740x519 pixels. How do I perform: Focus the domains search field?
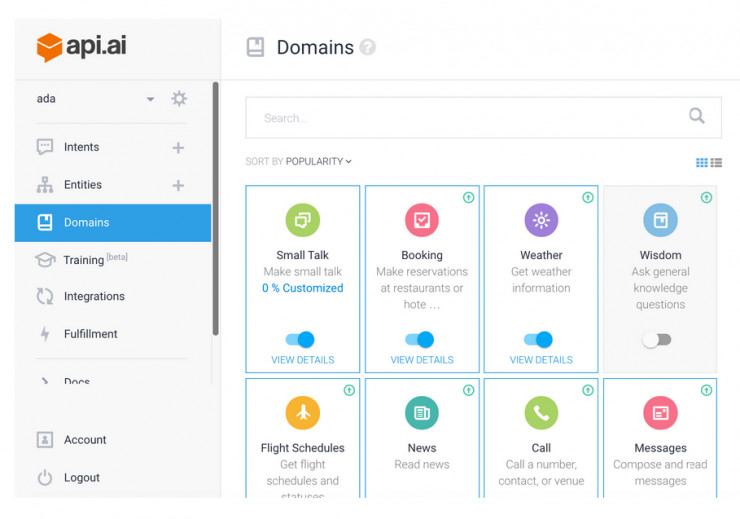(470, 118)
